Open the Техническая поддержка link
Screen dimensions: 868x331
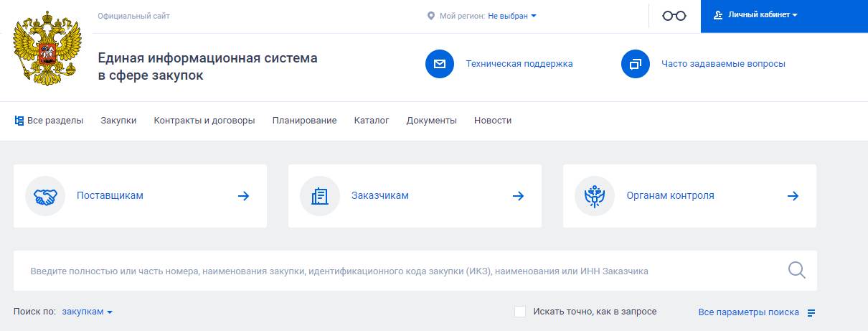click(519, 64)
